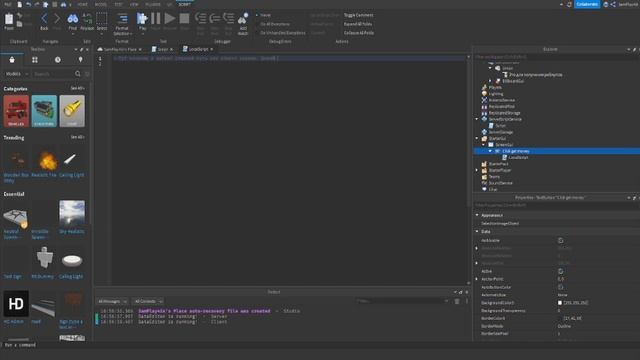Click the Explorer filter workspace field
Image resolution: width=640 pixels, height=360 pixels.
coord(555,57)
